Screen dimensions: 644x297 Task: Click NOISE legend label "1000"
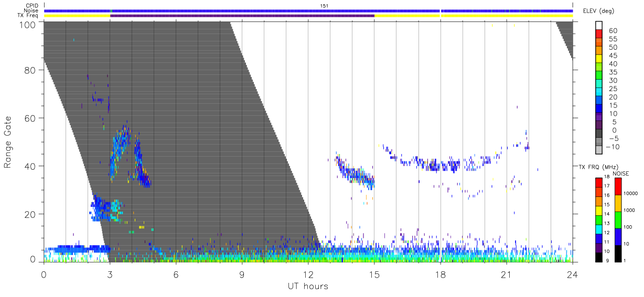click(x=630, y=210)
